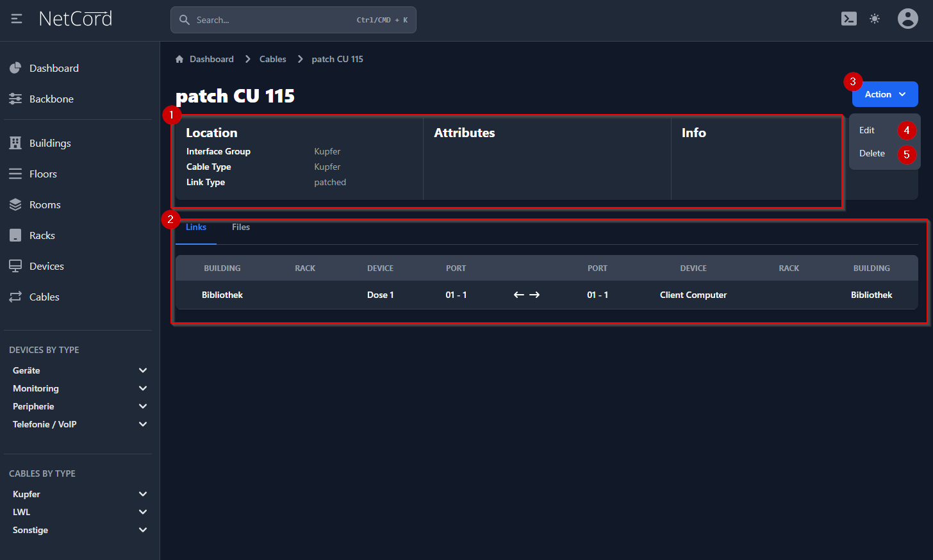Viewport: 933px width, 560px height.
Task: Expand the Geräte device type group
Action: 143,370
